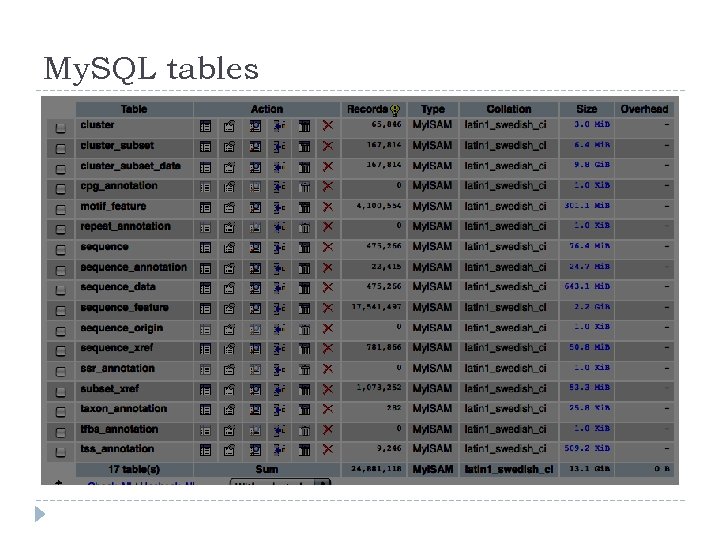Empty the cluster table

click(304, 126)
